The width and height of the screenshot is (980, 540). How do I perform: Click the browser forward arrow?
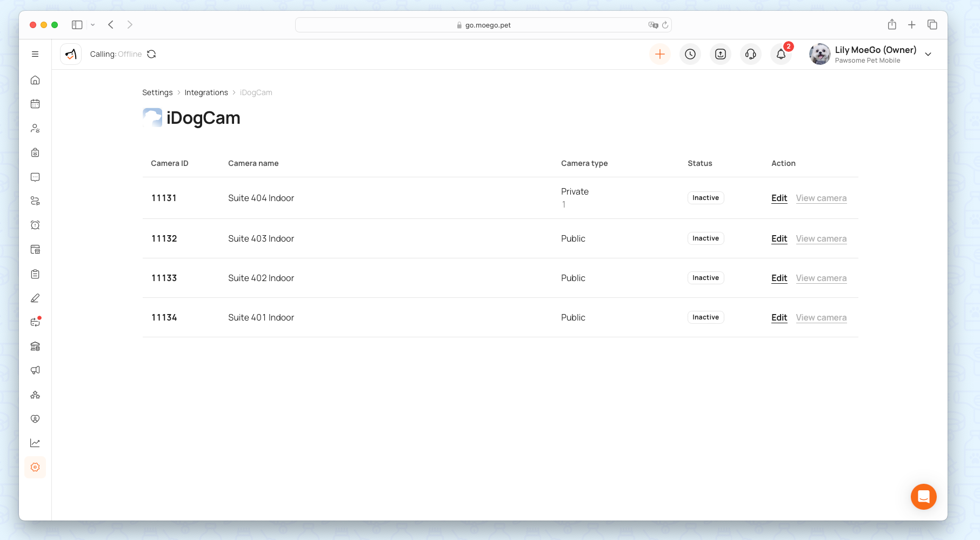point(130,25)
